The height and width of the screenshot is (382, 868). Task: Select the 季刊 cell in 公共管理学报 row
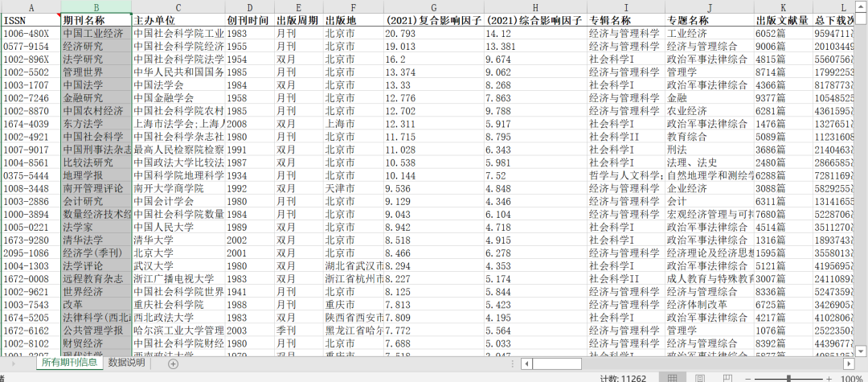click(x=298, y=331)
